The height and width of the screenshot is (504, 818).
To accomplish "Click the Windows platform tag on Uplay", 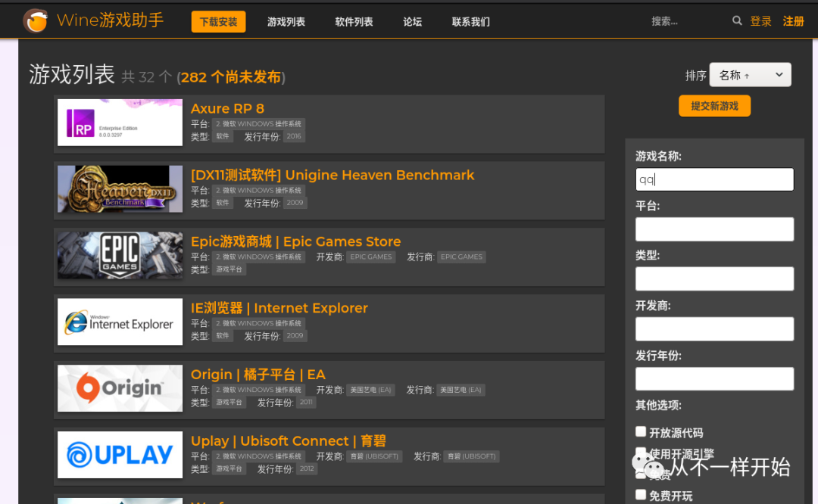I will pos(259,456).
